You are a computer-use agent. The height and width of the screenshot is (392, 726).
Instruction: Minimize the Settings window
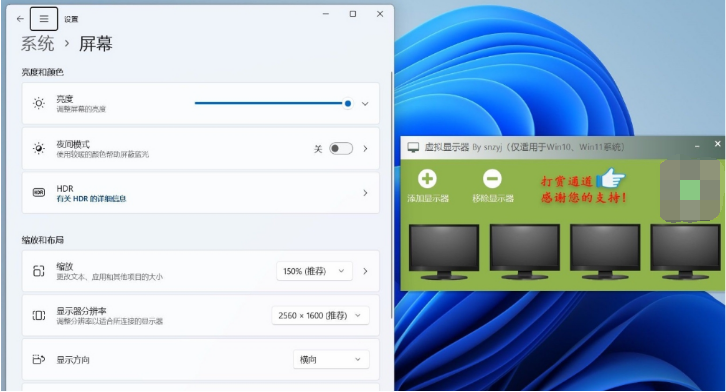(326, 14)
